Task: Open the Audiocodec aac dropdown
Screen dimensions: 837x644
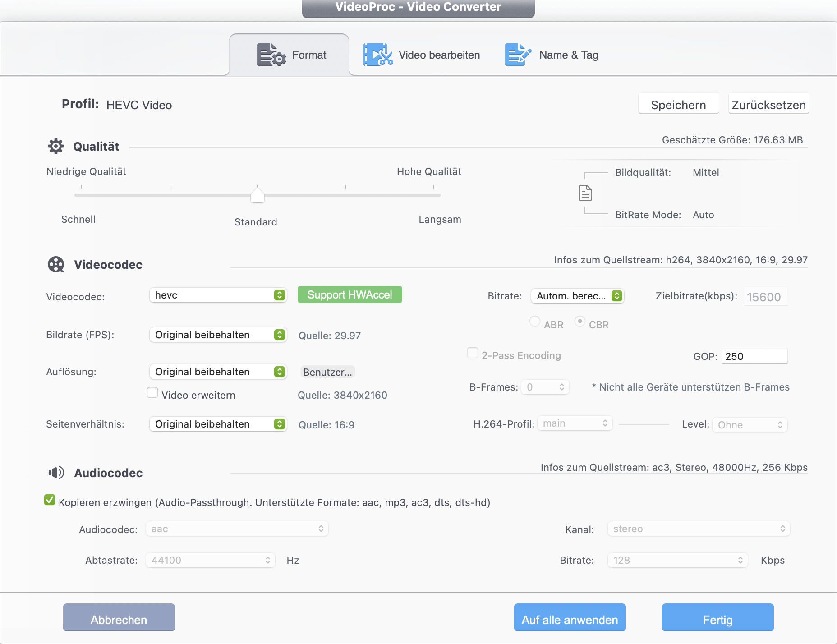Action: click(x=237, y=529)
